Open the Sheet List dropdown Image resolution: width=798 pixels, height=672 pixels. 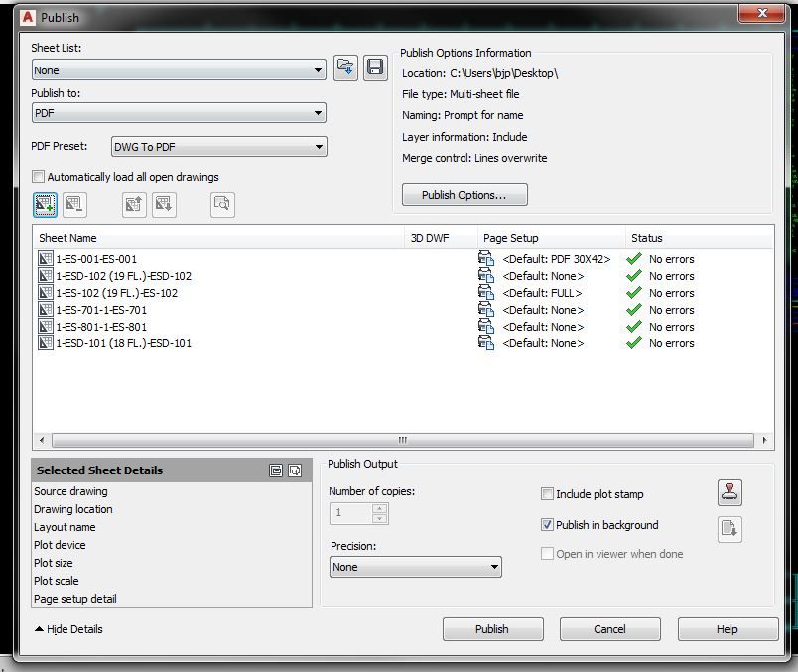pos(179,70)
